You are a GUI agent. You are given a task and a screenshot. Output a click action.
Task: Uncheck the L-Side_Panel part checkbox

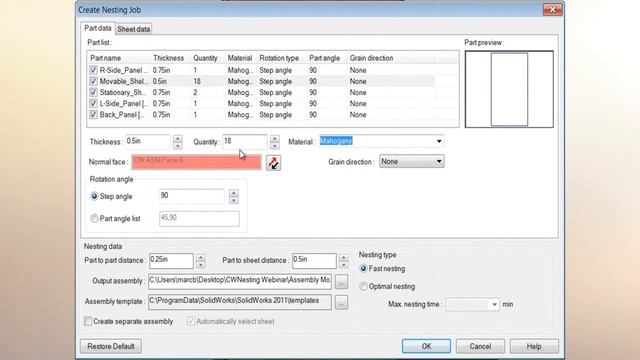point(93,103)
